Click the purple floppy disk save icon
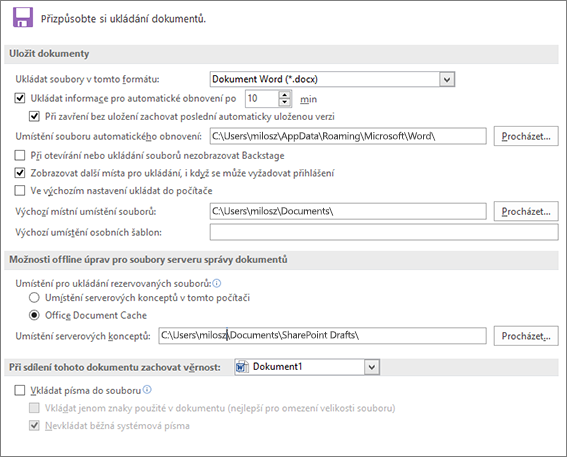The image size is (567, 457). [x=23, y=17]
